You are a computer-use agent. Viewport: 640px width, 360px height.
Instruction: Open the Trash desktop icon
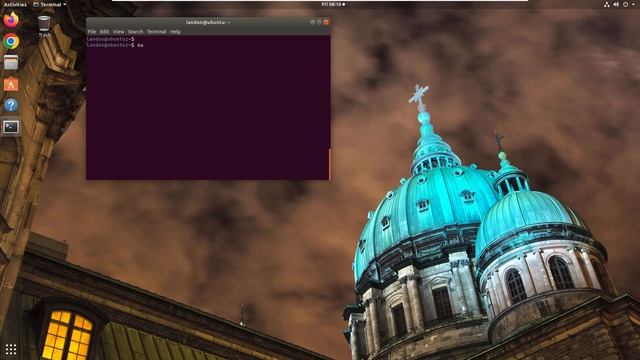coord(44,26)
